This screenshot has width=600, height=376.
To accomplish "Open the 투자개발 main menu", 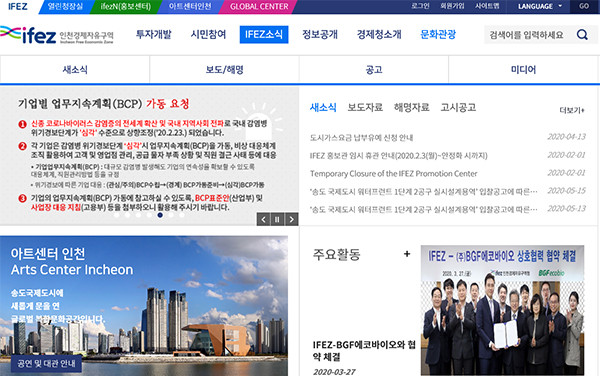I will [153, 34].
